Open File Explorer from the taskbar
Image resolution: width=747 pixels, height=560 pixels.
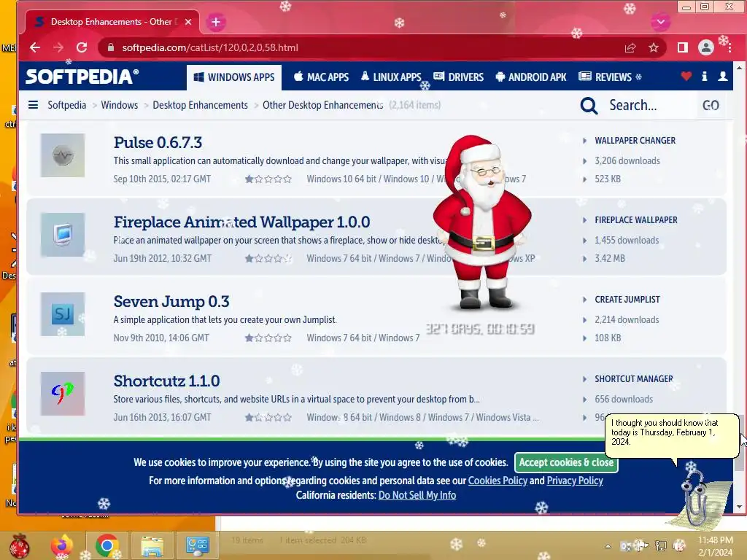(x=152, y=545)
